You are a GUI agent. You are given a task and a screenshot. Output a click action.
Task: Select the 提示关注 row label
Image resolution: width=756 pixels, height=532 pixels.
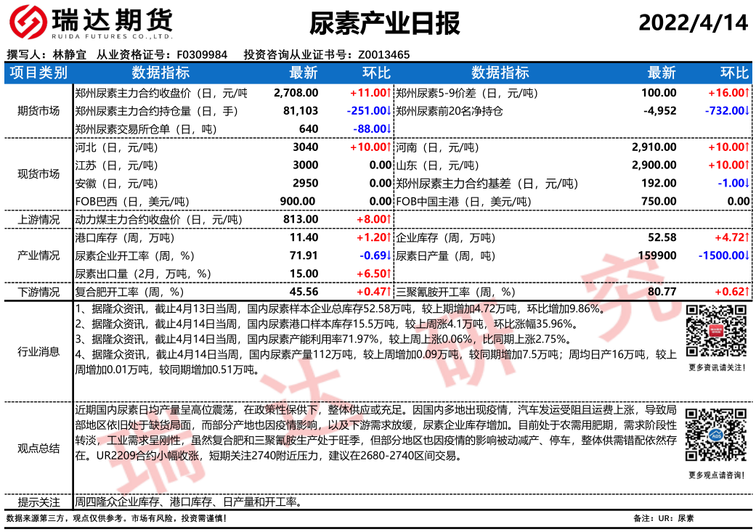tap(38, 502)
